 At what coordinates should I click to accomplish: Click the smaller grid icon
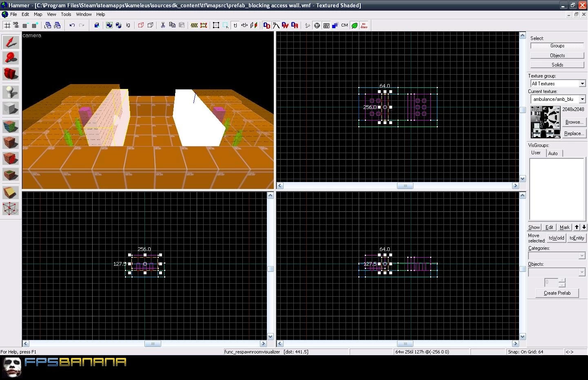[x=25, y=25]
